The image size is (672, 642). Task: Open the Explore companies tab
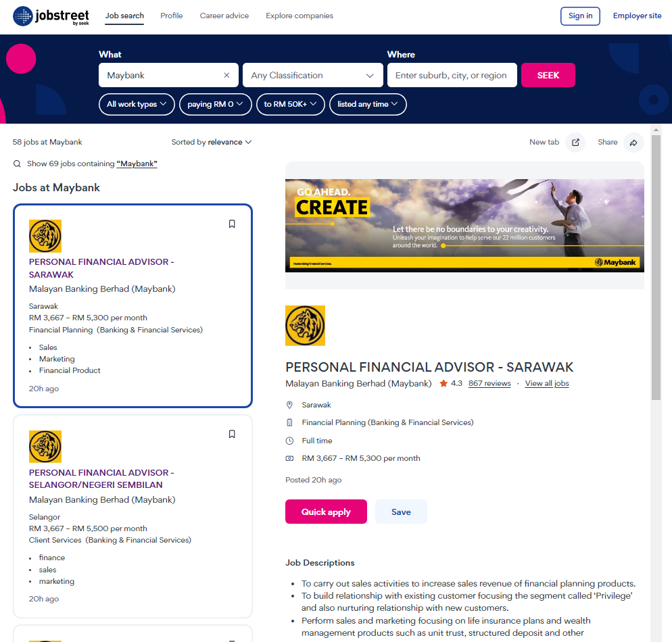[x=299, y=16]
